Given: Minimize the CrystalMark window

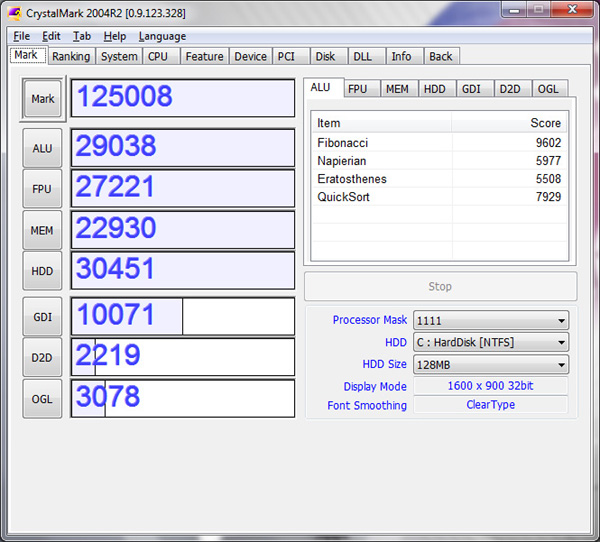Looking at the screenshot, I should coord(514,10).
